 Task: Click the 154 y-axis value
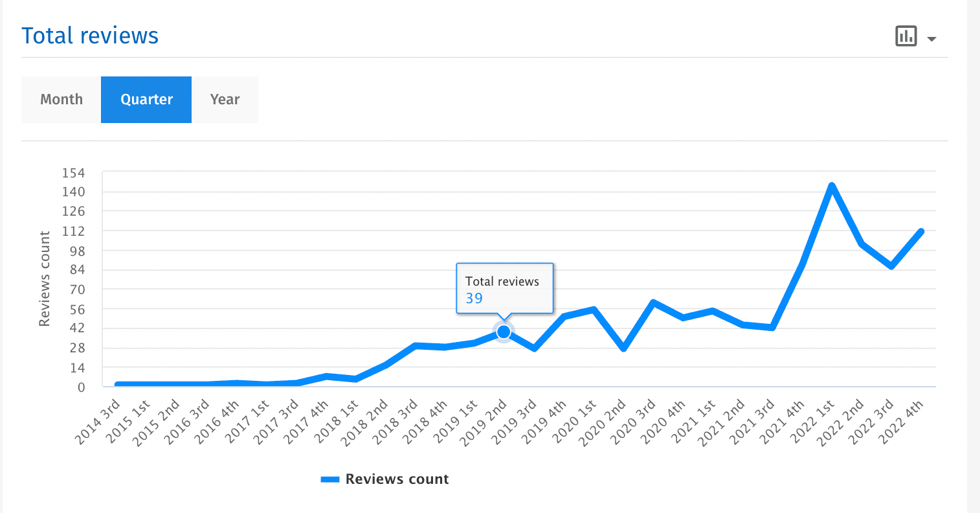pyautogui.click(x=73, y=173)
